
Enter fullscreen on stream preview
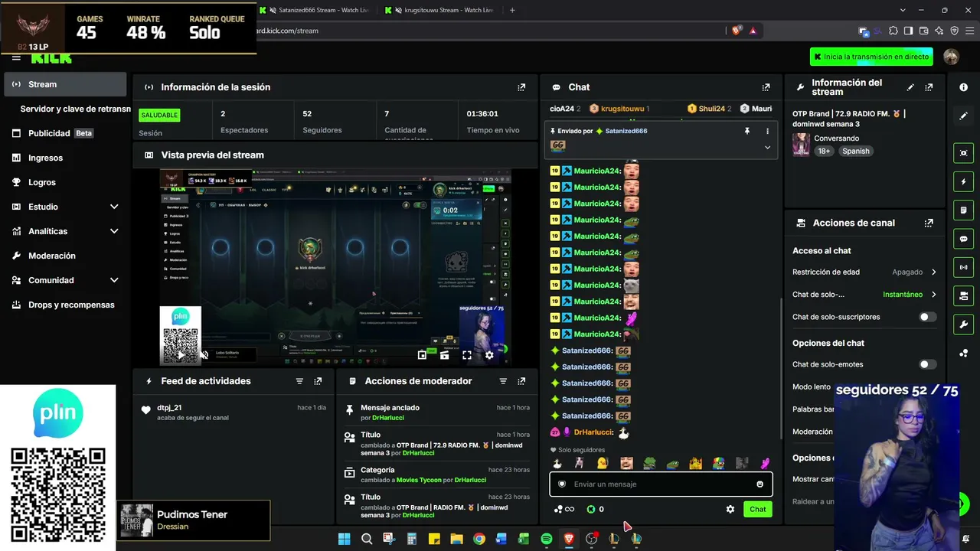coord(467,355)
